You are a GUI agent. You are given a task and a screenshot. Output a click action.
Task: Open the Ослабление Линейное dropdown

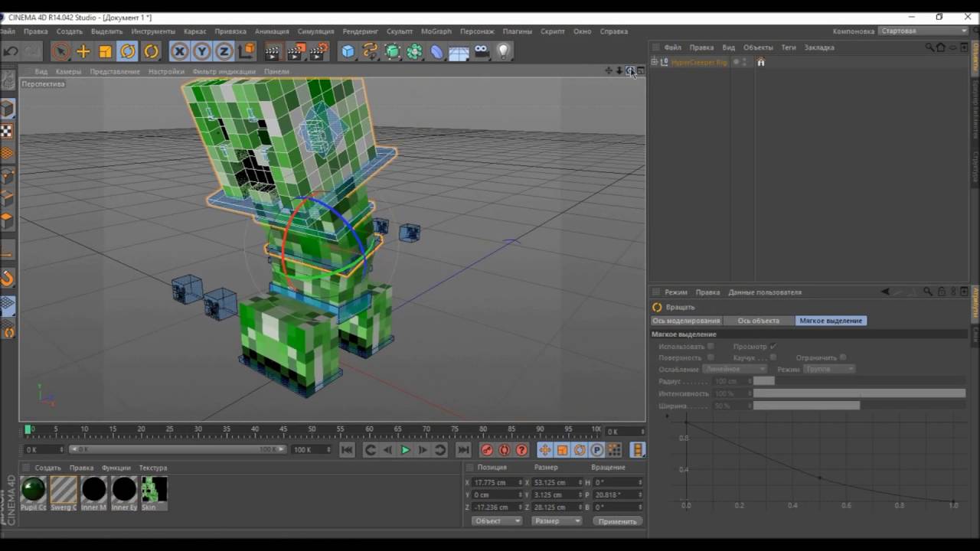[x=734, y=369]
